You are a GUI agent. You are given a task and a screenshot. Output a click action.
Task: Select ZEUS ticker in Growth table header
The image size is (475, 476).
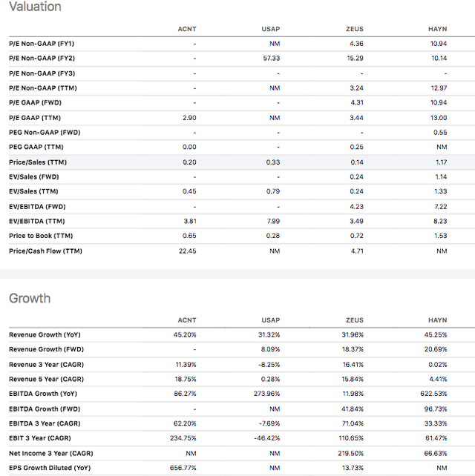(x=354, y=320)
